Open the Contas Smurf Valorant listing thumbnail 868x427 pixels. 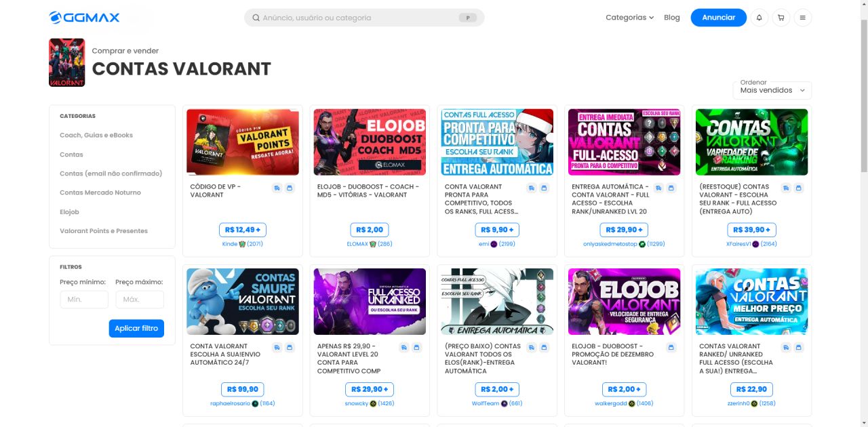click(243, 302)
